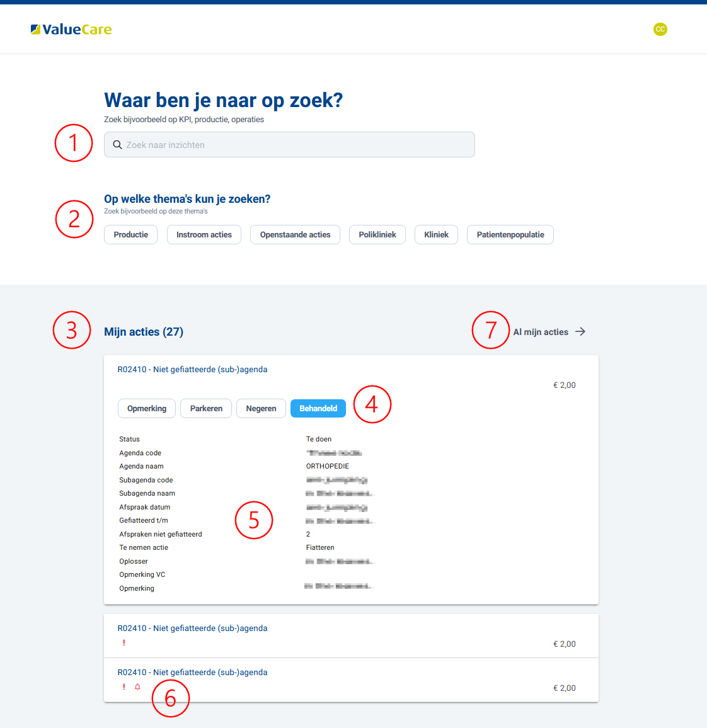Image resolution: width=707 pixels, height=728 pixels.
Task: Select the Productie theme chip
Action: click(130, 235)
